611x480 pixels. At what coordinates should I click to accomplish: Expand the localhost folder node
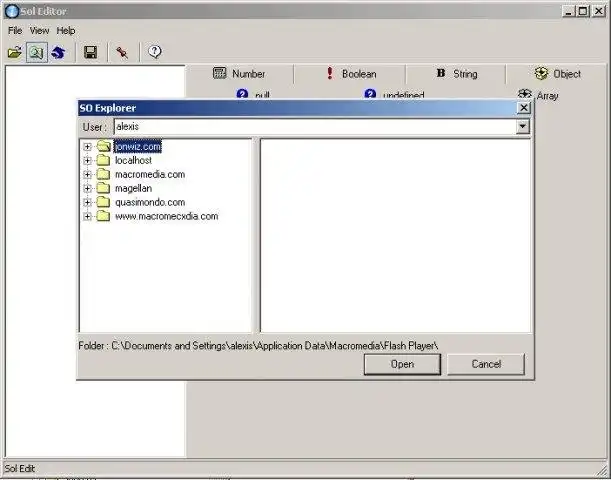87,161
